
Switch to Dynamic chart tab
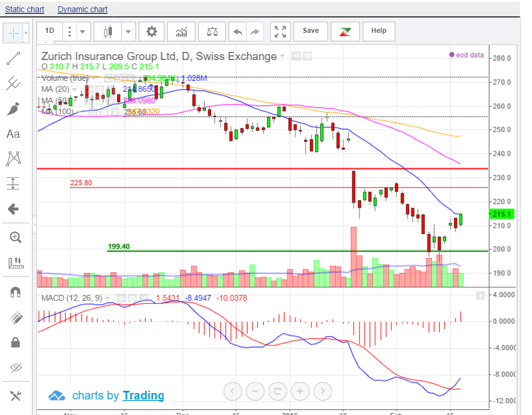83,10
